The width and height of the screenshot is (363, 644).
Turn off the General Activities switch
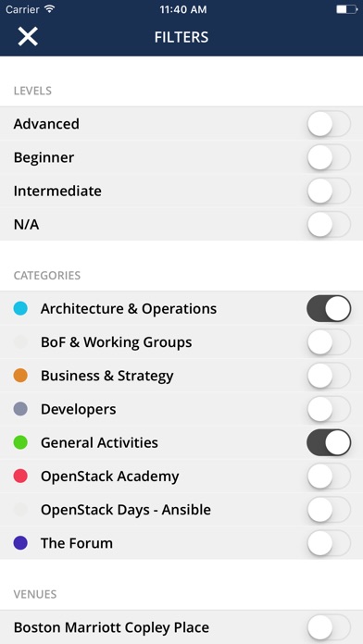[329, 442]
